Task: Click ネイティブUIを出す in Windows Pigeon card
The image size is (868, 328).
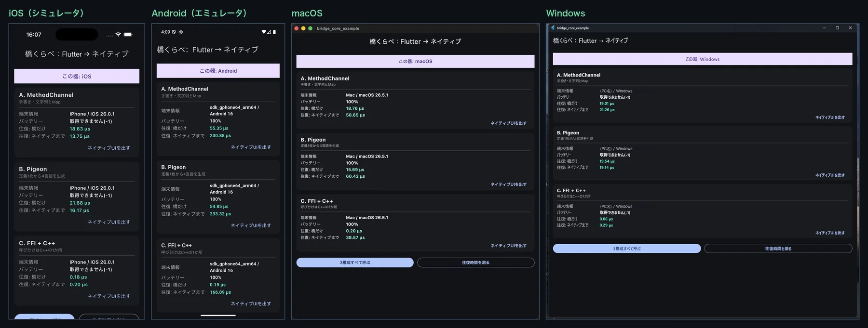Action: coord(830,175)
